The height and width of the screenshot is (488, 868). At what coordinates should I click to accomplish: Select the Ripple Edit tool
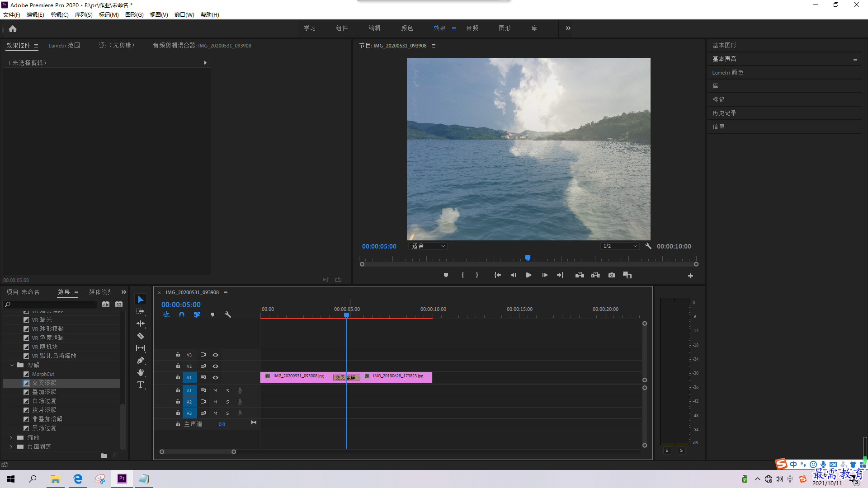point(141,324)
